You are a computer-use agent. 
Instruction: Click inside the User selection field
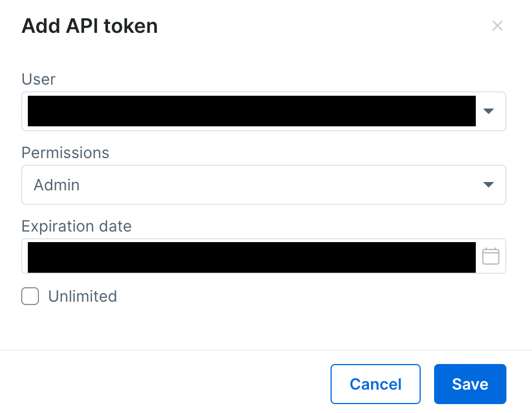pos(251,111)
